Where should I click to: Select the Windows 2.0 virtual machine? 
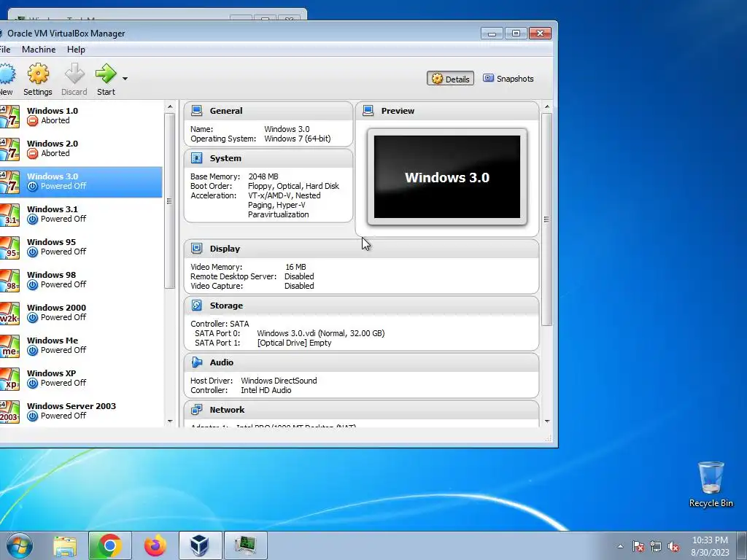[x=81, y=149]
